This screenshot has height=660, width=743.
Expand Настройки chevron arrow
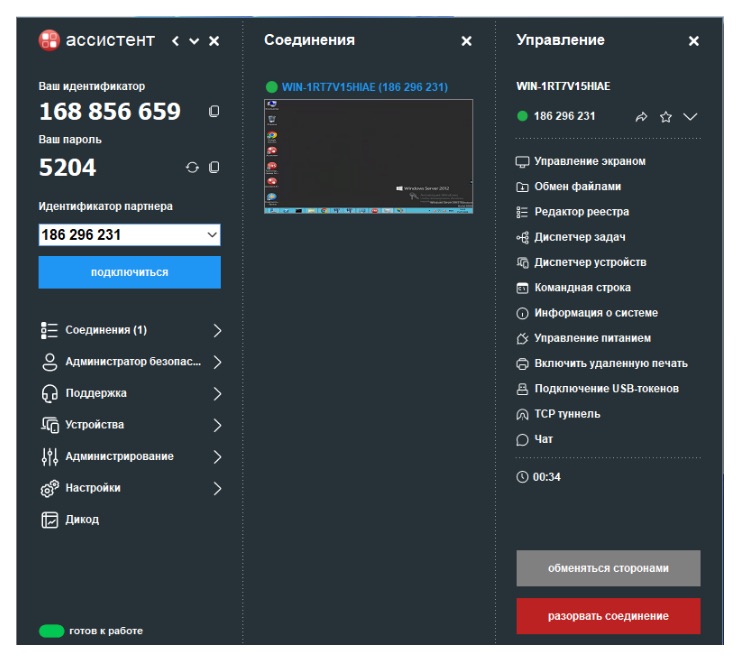pos(217,488)
